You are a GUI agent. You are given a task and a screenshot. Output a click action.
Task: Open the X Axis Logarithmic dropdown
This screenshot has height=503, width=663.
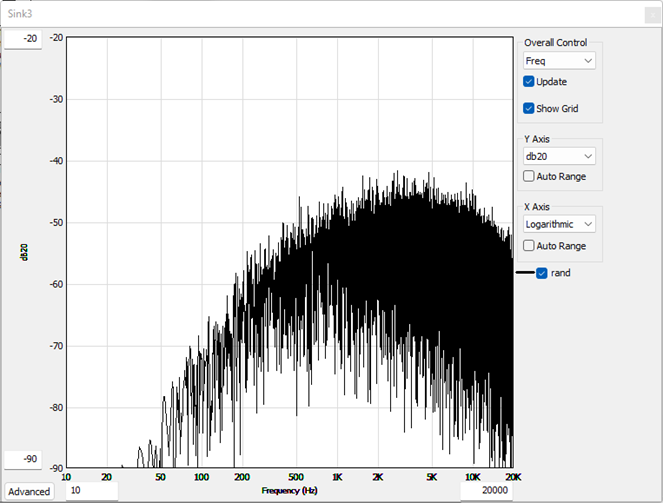click(x=559, y=224)
